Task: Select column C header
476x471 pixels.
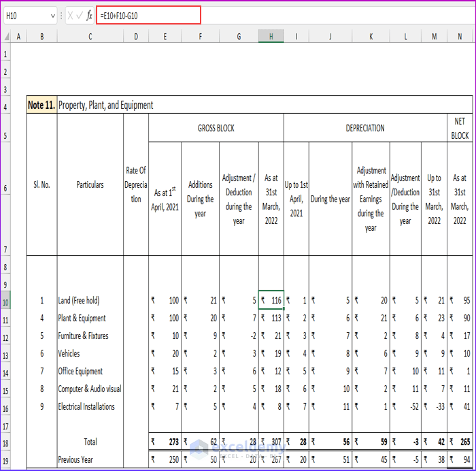Action: [90, 36]
